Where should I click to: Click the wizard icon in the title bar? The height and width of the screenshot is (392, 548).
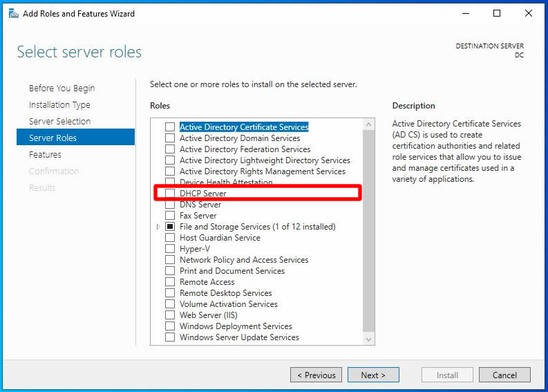tap(13, 14)
